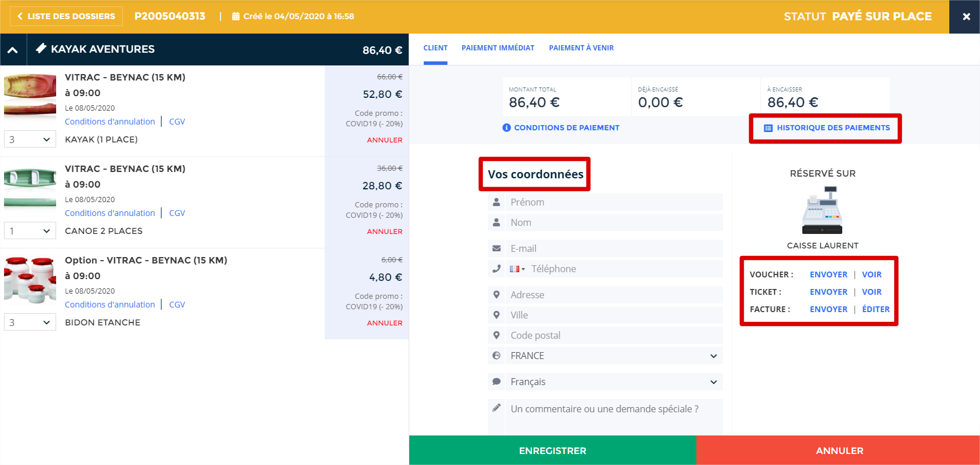This screenshot has height=465, width=980.
Task: Open Historique des paiements list icon
Action: pos(768,128)
